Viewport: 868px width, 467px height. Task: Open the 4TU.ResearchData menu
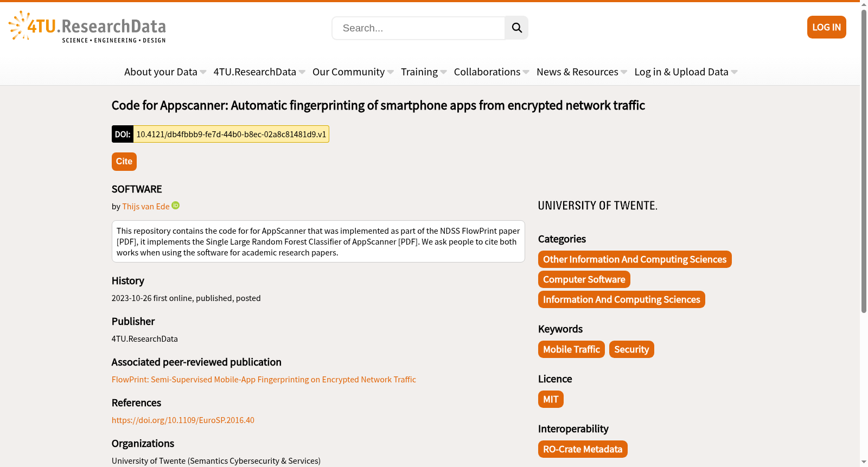tap(255, 72)
